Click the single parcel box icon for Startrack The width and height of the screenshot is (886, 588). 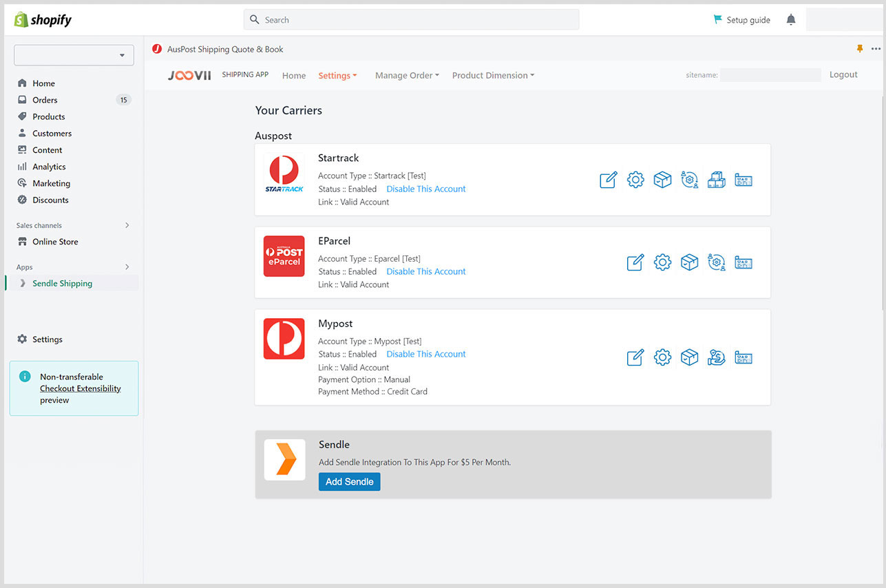(x=662, y=180)
